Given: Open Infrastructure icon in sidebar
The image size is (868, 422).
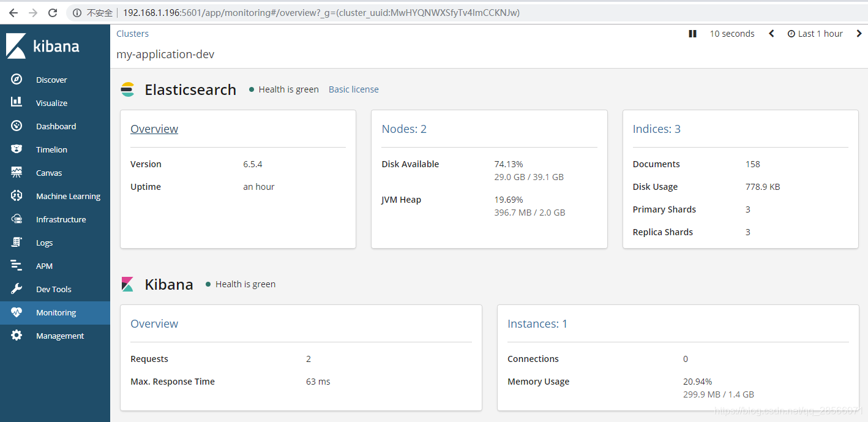Looking at the screenshot, I should [x=17, y=219].
